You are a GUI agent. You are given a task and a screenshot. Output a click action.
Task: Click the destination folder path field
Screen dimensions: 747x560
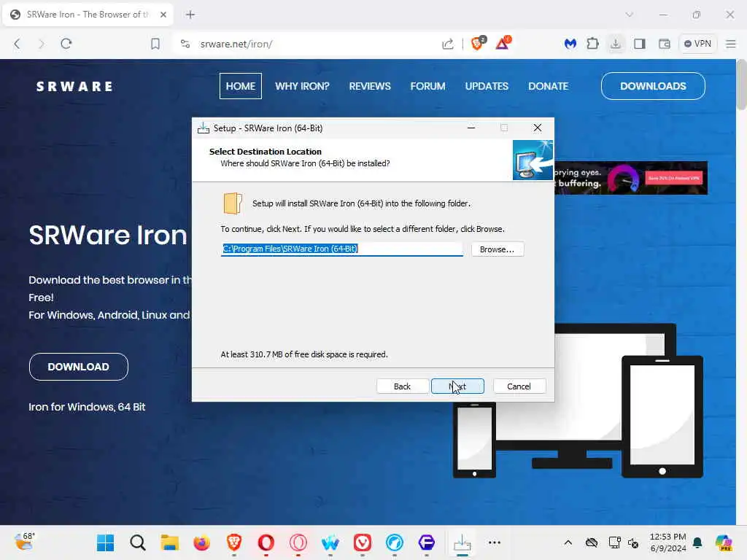[341, 249]
